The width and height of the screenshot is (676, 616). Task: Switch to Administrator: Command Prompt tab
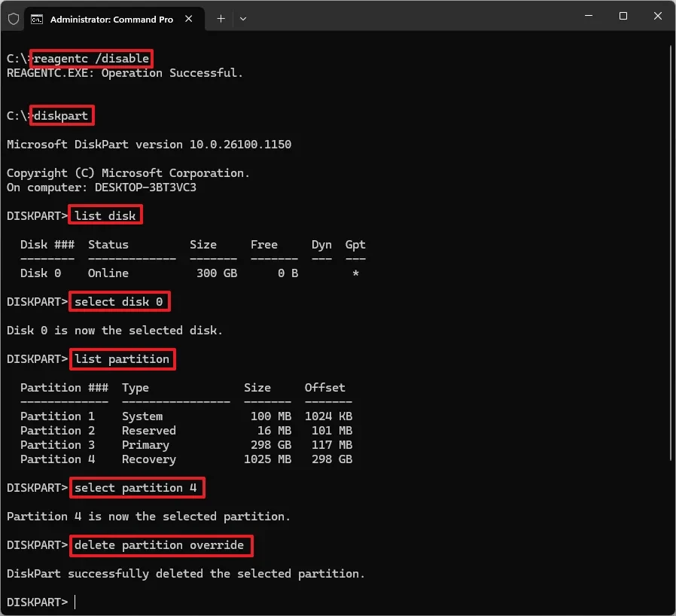111,19
